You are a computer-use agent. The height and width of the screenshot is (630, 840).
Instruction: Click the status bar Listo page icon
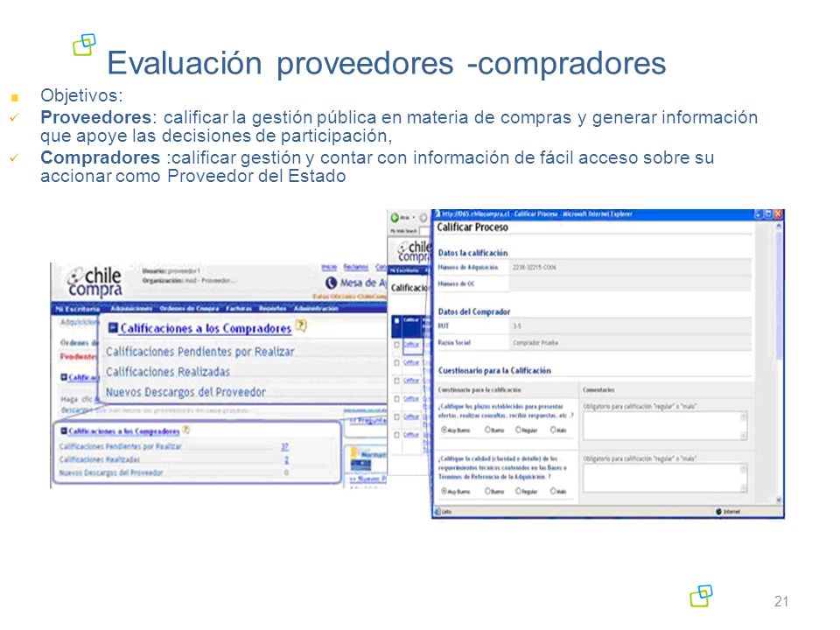(x=437, y=512)
